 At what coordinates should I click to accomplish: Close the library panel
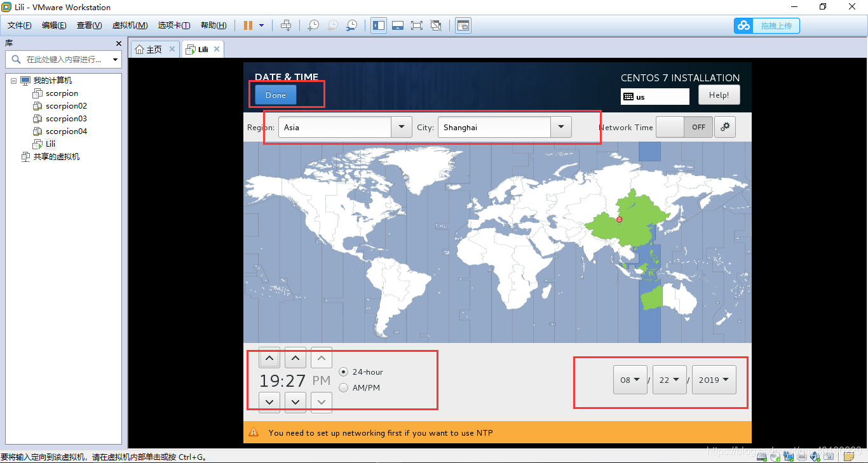118,43
